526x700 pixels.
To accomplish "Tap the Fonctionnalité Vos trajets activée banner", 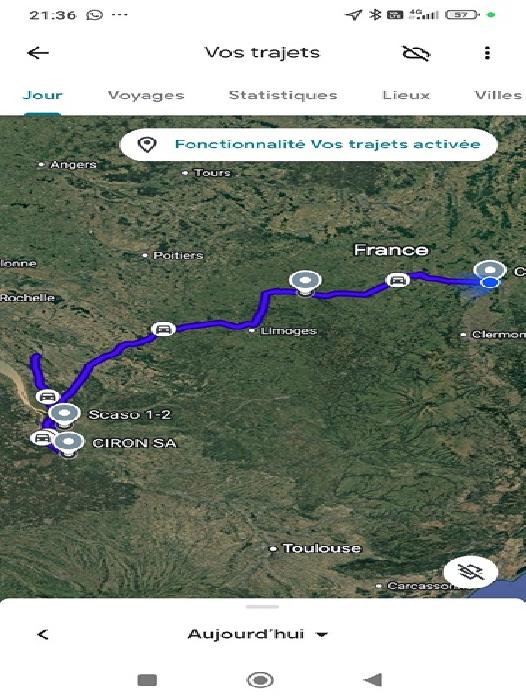I will (x=309, y=144).
